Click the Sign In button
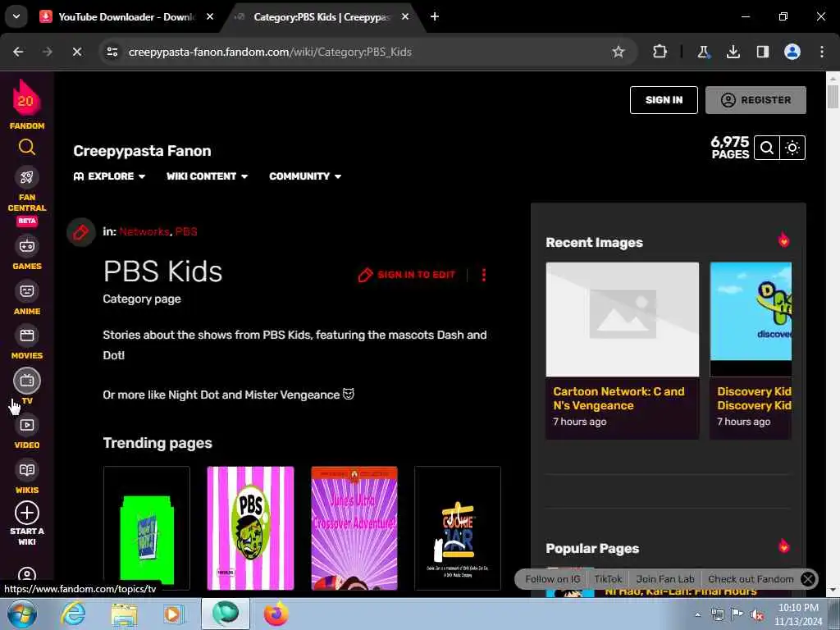 click(664, 99)
